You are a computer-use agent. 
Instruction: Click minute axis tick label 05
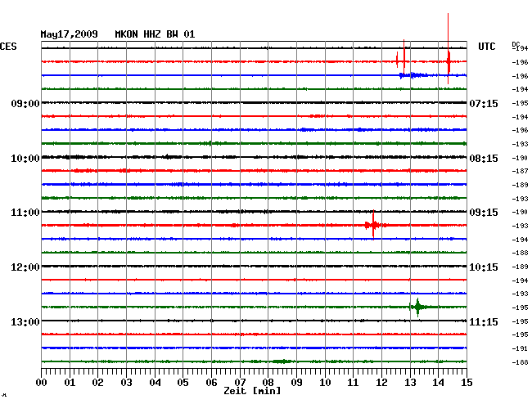(183, 382)
